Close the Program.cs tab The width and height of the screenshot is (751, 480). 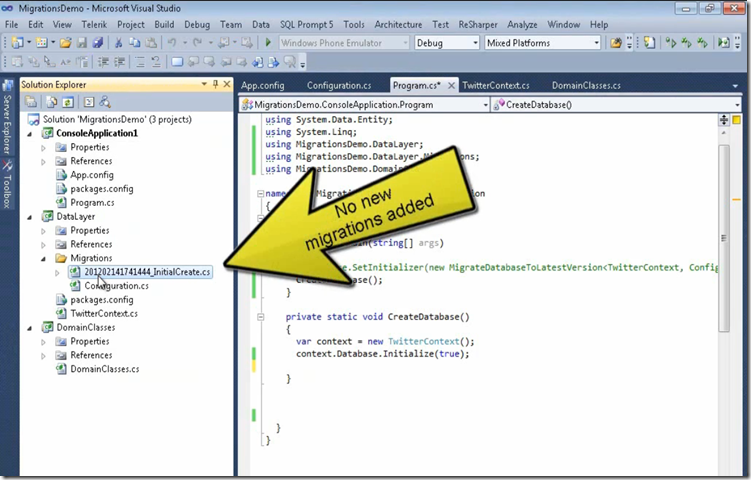(x=451, y=86)
